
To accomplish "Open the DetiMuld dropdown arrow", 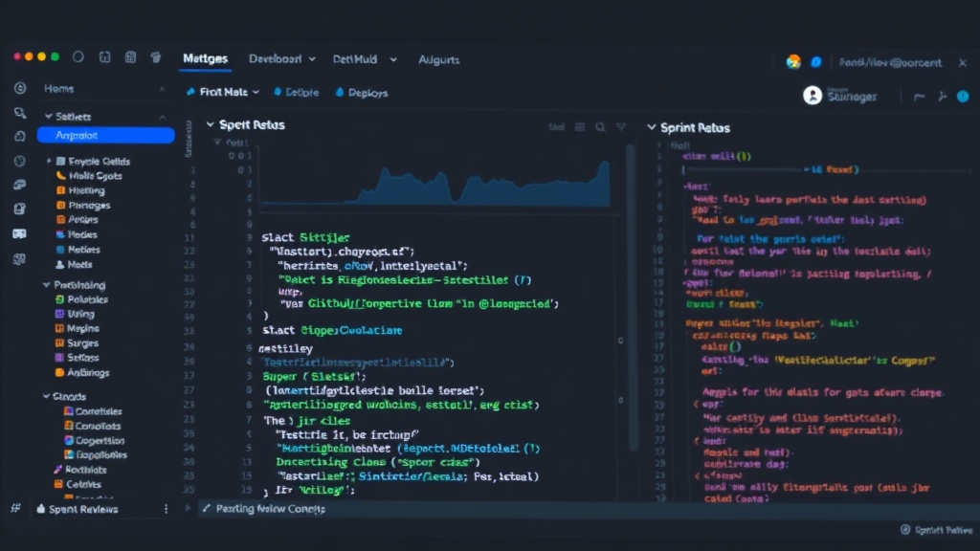I will pos(393,59).
